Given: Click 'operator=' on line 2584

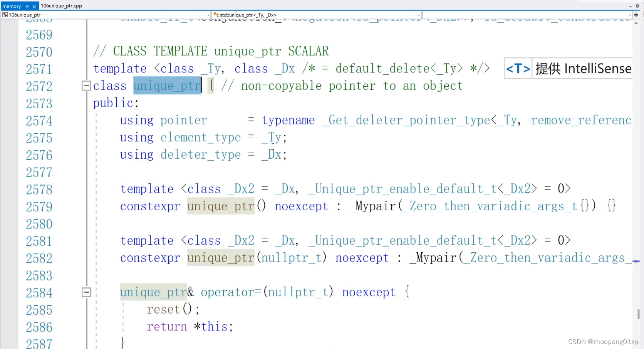Looking at the screenshot, I should (x=231, y=292).
